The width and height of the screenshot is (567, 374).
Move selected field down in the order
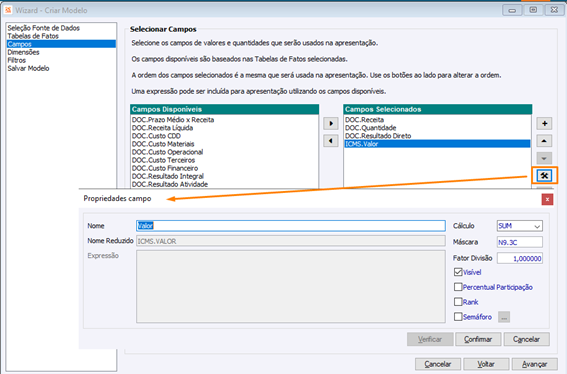coord(544,158)
